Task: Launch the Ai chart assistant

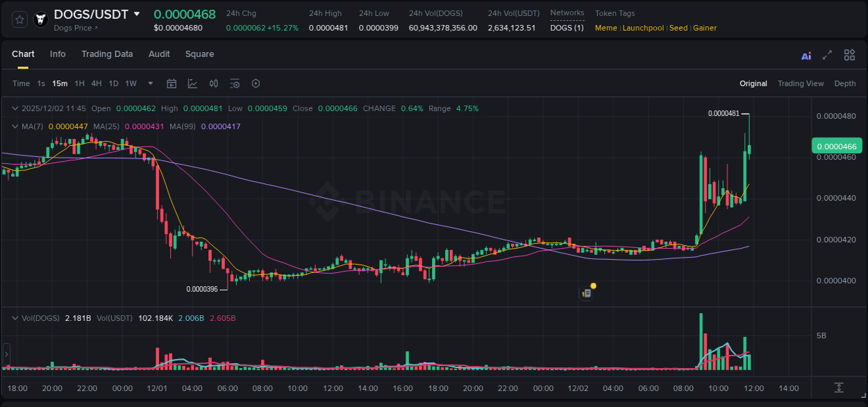Action: click(x=806, y=54)
